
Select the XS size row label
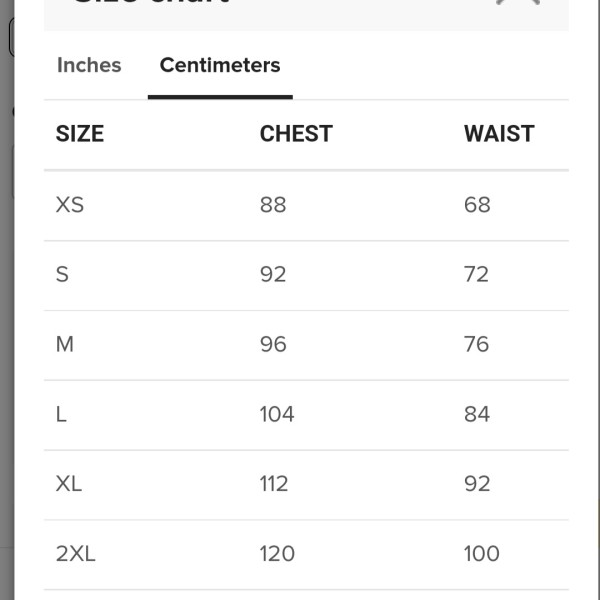click(70, 205)
